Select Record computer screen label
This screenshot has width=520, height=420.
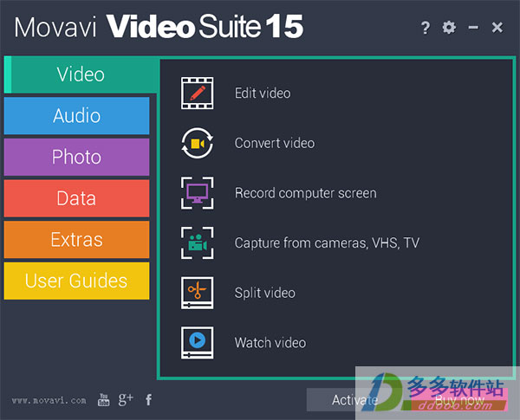(x=305, y=193)
